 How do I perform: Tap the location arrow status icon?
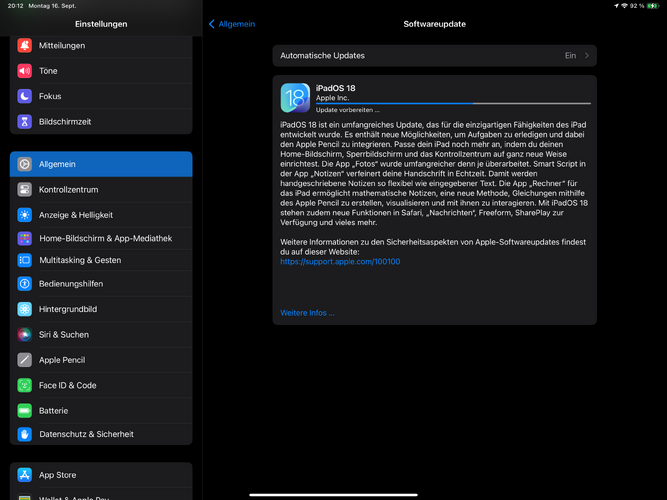pyautogui.click(x=616, y=6)
